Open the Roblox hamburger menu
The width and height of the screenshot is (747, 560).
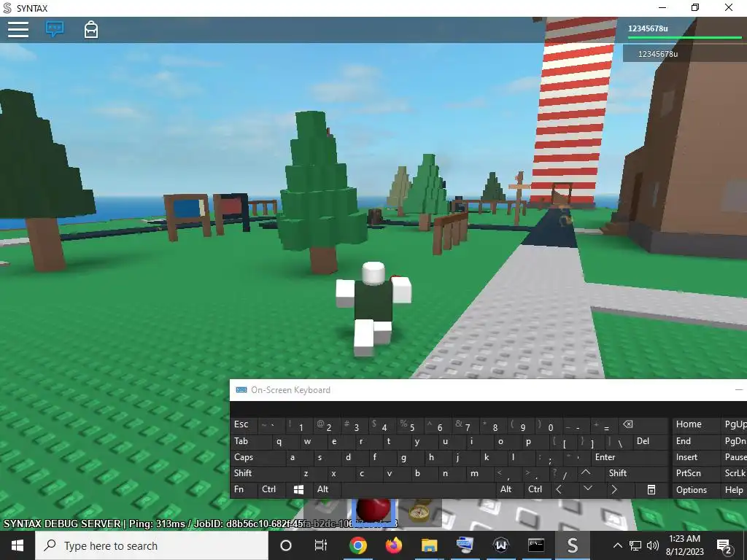[18, 29]
